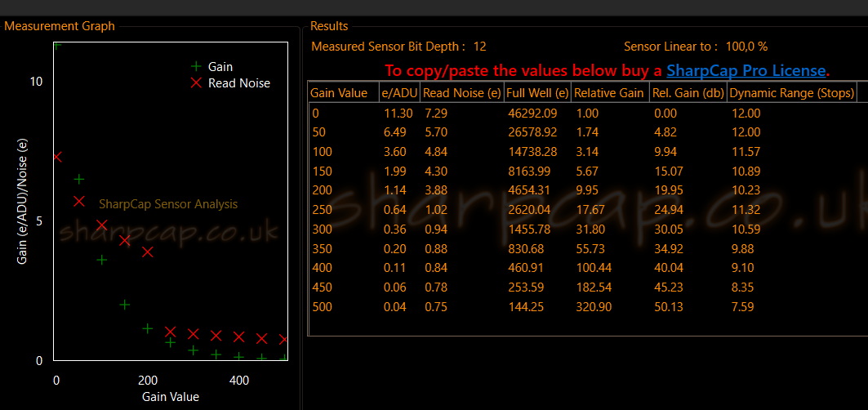This screenshot has height=410, width=868.
Task: Sort by the Rel. Gain (db) column header
Action: point(688,93)
